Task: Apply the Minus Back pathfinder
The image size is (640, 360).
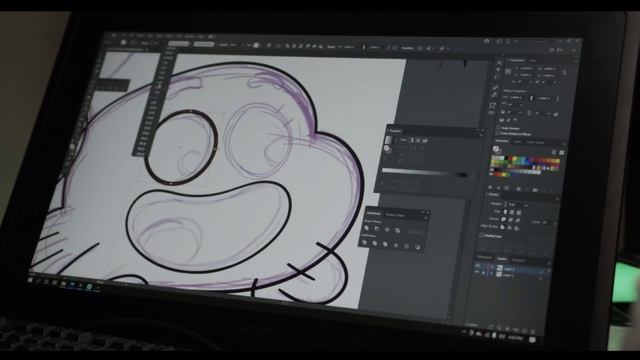Action: tap(417, 247)
